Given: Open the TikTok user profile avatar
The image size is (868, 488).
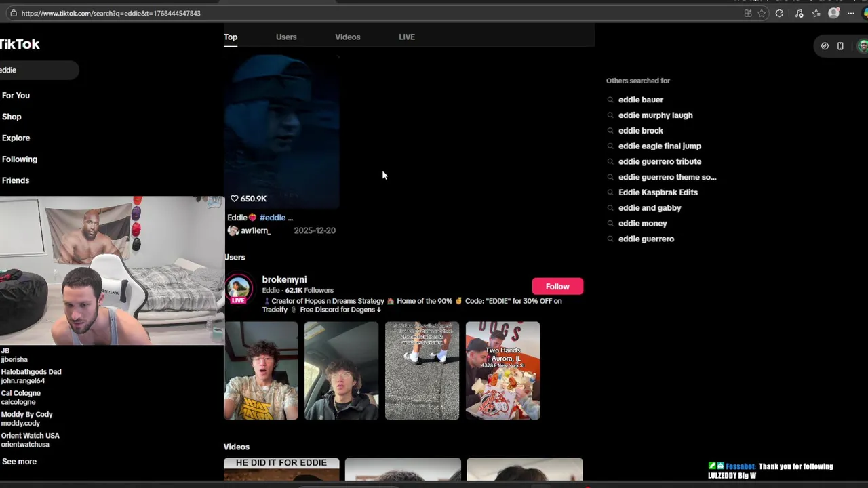Looking at the screenshot, I should click(863, 46).
